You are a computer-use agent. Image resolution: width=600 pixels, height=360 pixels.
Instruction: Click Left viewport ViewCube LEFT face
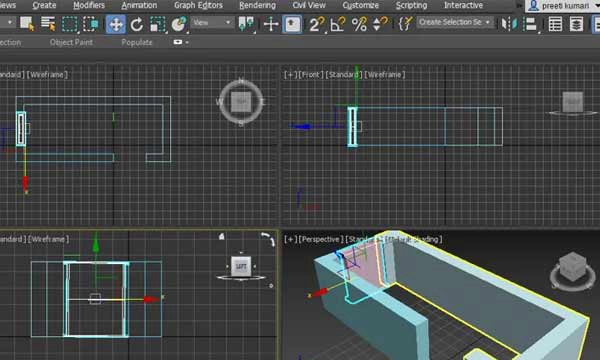241,266
